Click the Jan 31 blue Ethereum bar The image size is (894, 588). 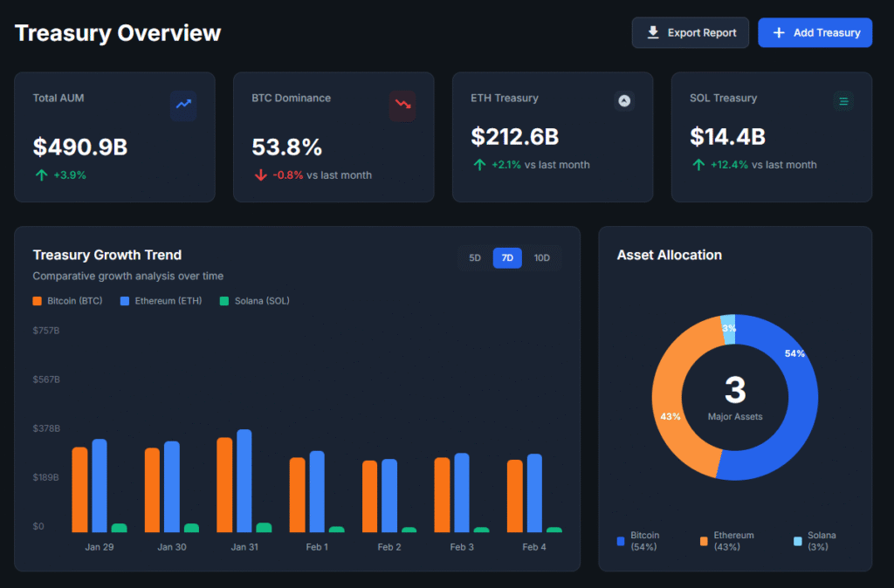pos(244,480)
